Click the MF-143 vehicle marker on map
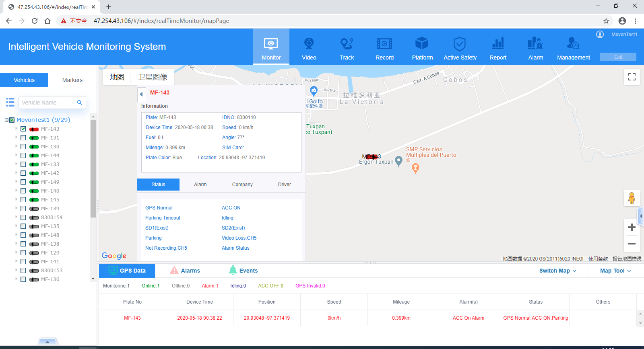The width and height of the screenshot is (644, 349). tap(372, 157)
